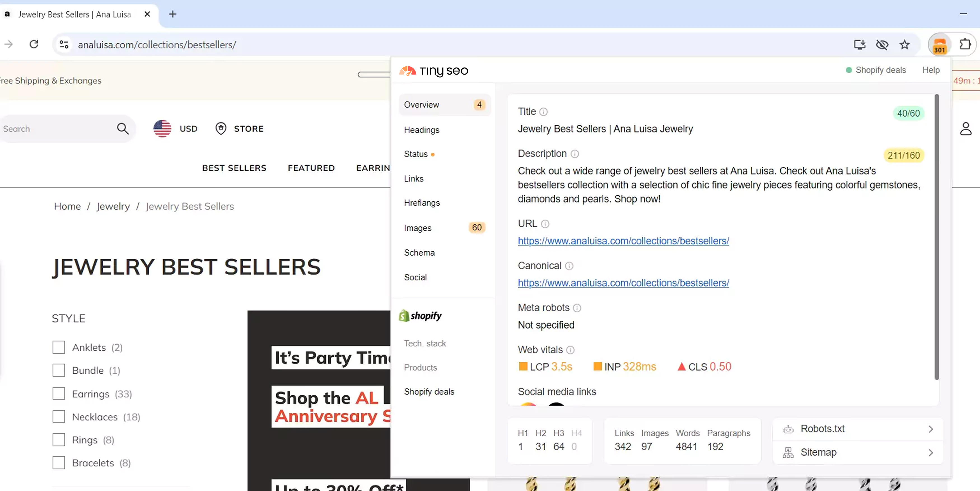Check the Earrings style filter
The width and height of the screenshot is (980, 491).
pos(59,393)
